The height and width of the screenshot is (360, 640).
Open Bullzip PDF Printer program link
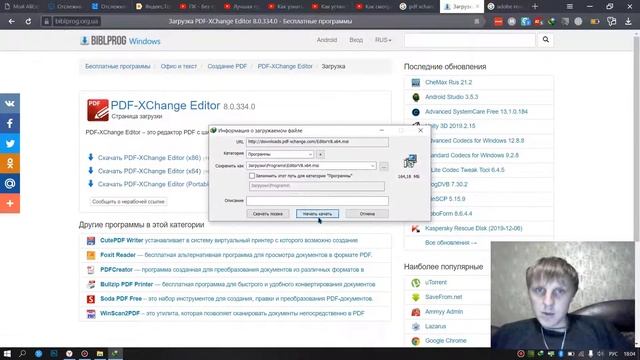(x=127, y=284)
